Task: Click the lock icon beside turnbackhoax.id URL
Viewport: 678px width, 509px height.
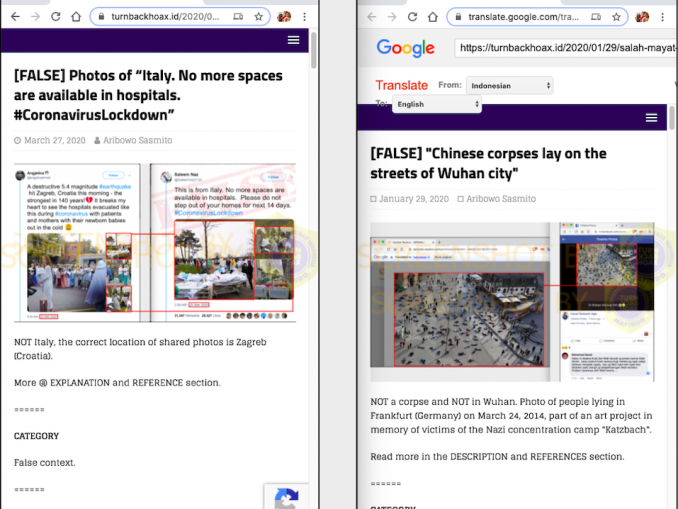Action: [x=102, y=17]
